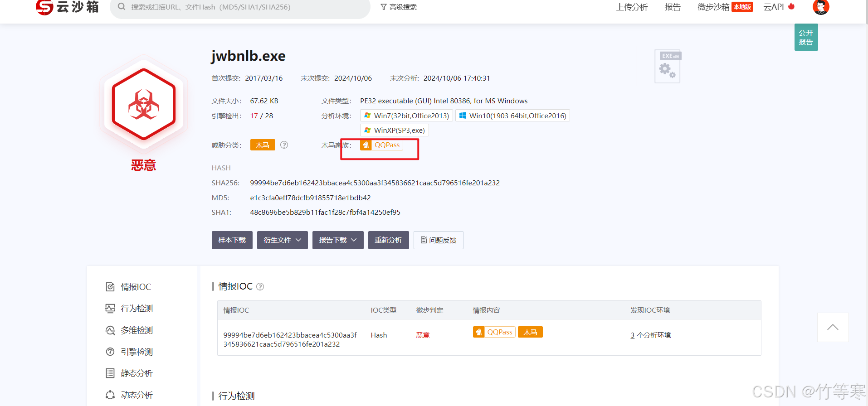Viewport: 868px width, 406px height.
Task: Go to 引擎检测 section in sidebar
Action: 137,352
